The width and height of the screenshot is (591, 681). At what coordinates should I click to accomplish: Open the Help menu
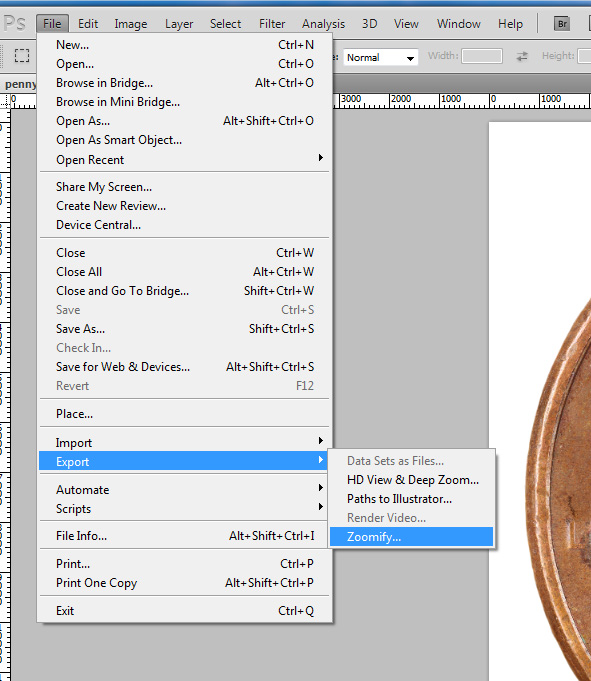(x=510, y=23)
